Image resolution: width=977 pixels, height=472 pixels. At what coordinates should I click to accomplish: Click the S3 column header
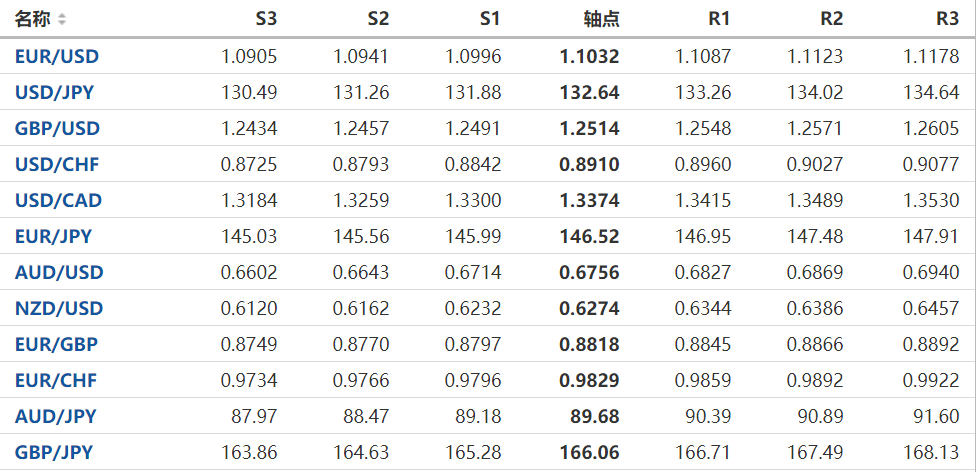point(266,20)
